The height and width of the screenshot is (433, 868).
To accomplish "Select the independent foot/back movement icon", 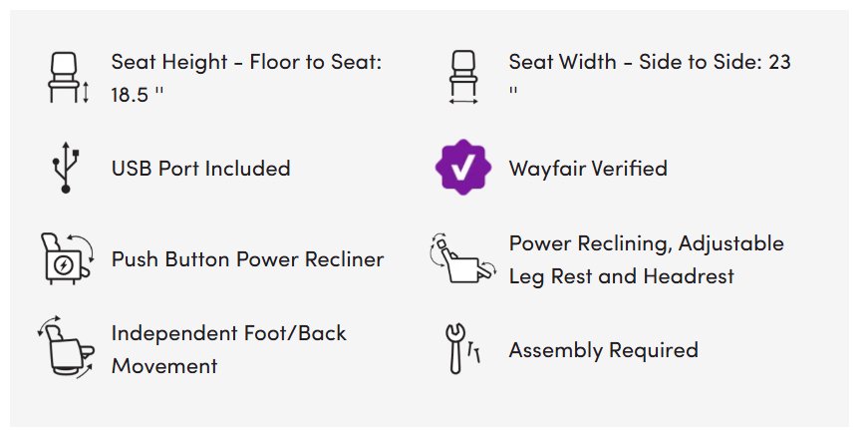I will pos(66,349).
